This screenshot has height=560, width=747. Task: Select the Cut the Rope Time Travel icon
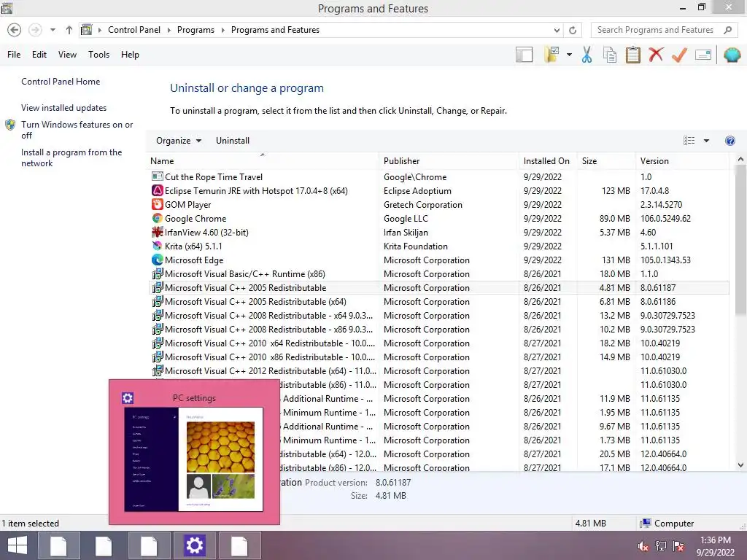pyautogui.click(x=158, y=176)
